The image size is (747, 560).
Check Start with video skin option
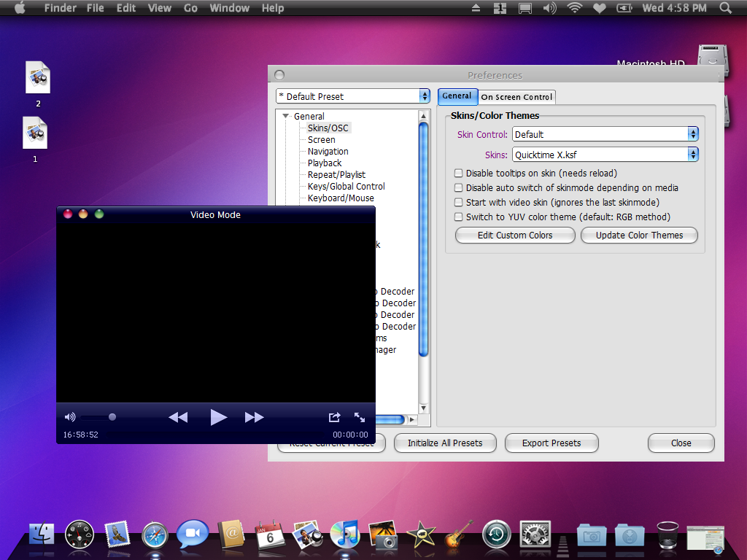point(459,203)
